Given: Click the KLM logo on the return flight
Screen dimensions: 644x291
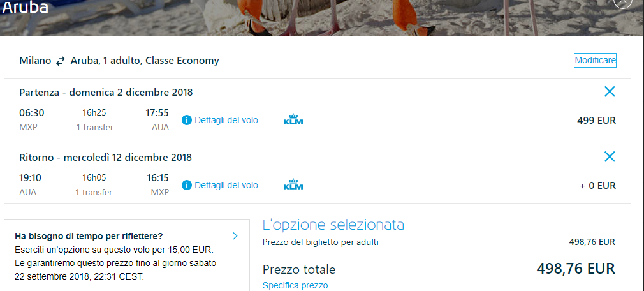Looking at the screenshot, I should click(293, 184).
